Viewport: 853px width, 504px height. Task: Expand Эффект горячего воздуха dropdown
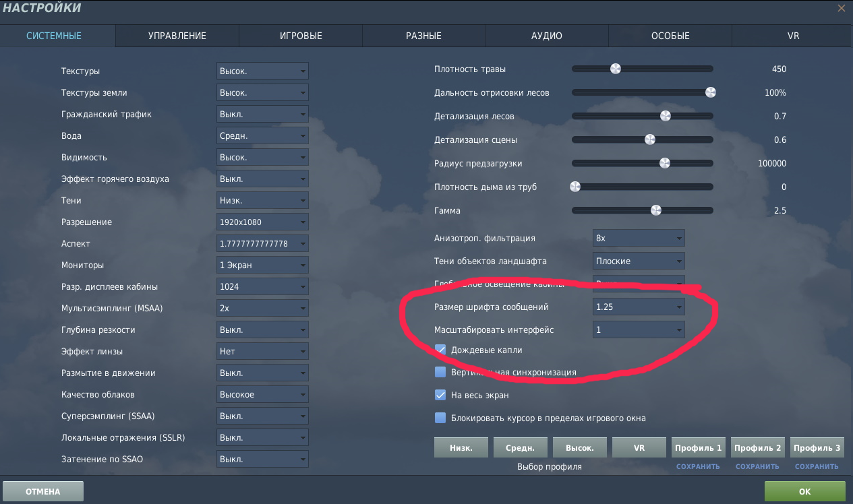point(262,179)
